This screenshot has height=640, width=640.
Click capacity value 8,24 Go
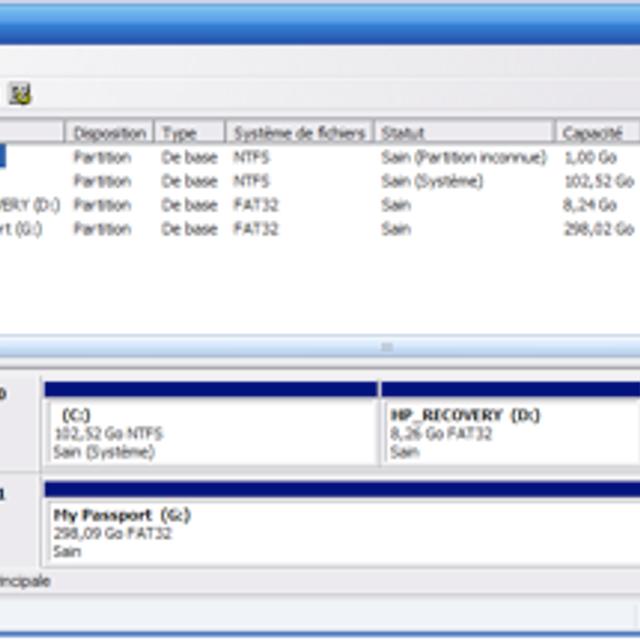(x=590, y=205)
